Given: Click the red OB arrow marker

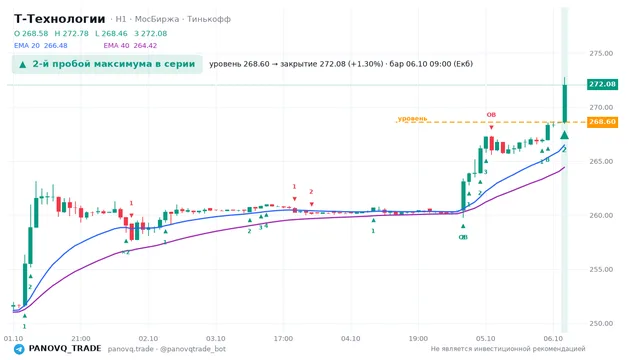Looking at the screenshot, I should (491, 127).
